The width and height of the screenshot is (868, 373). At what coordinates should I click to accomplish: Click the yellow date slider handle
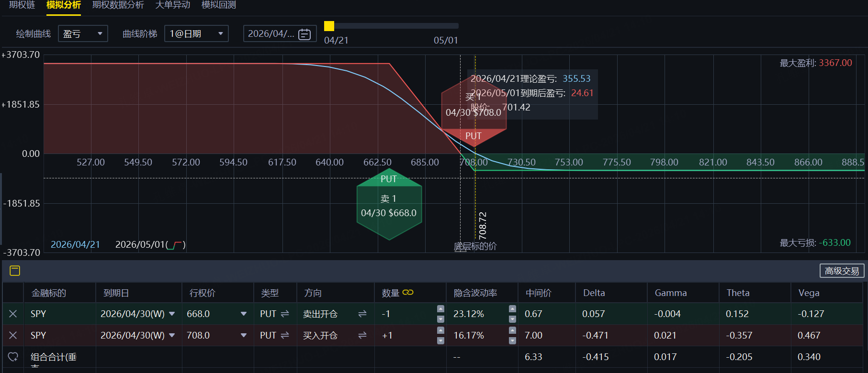coord(329,26)
